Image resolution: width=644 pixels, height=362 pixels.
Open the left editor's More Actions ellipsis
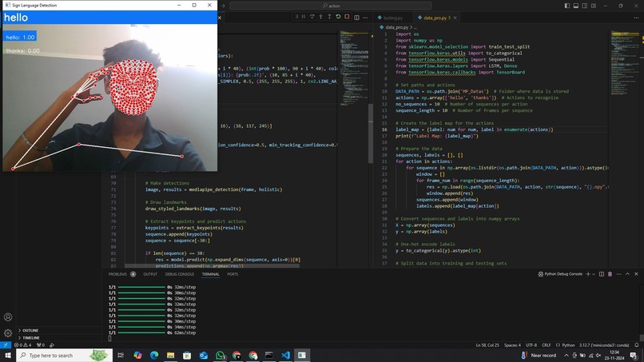(365, 18)
